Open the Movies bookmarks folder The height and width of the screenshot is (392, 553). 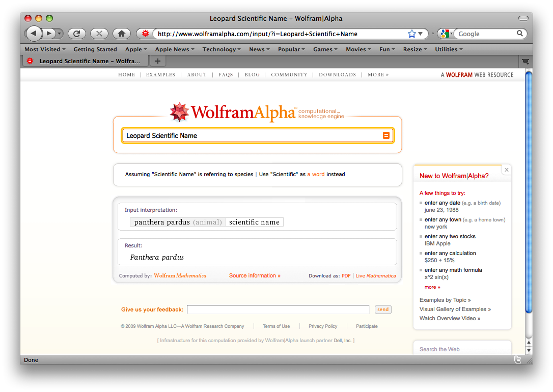pos(358,49)
